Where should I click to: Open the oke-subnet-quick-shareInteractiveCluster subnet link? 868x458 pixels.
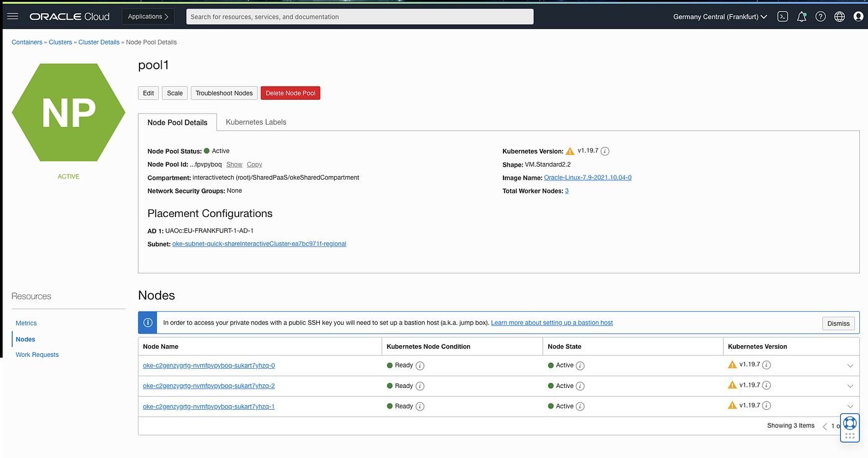point(259,244)
